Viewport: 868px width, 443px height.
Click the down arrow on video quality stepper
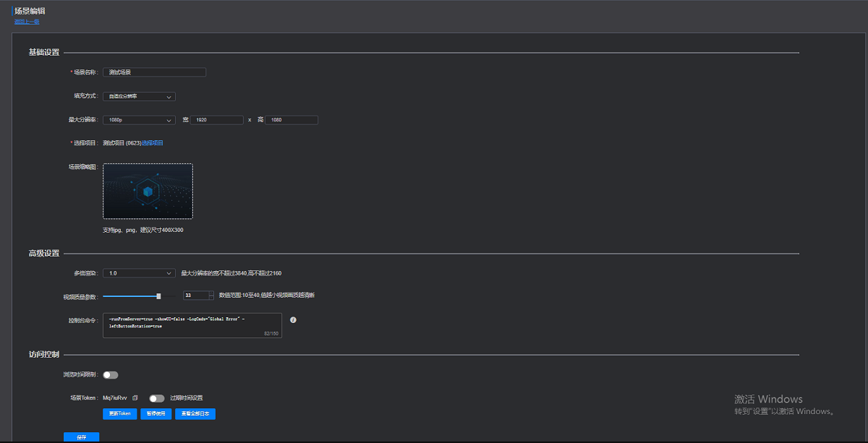211,298
